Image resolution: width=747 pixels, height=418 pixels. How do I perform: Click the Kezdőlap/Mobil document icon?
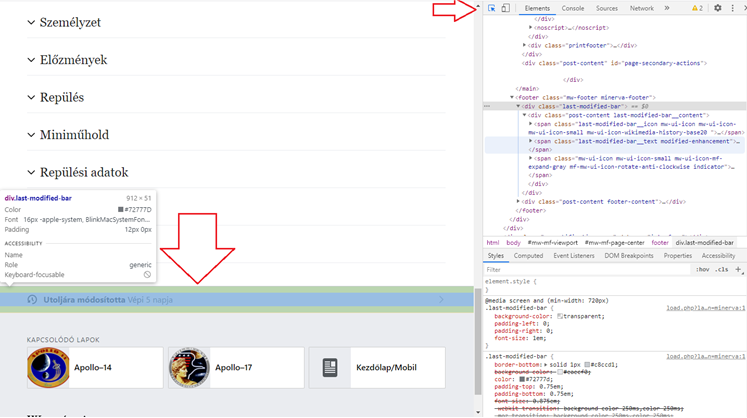pos(329,368)
